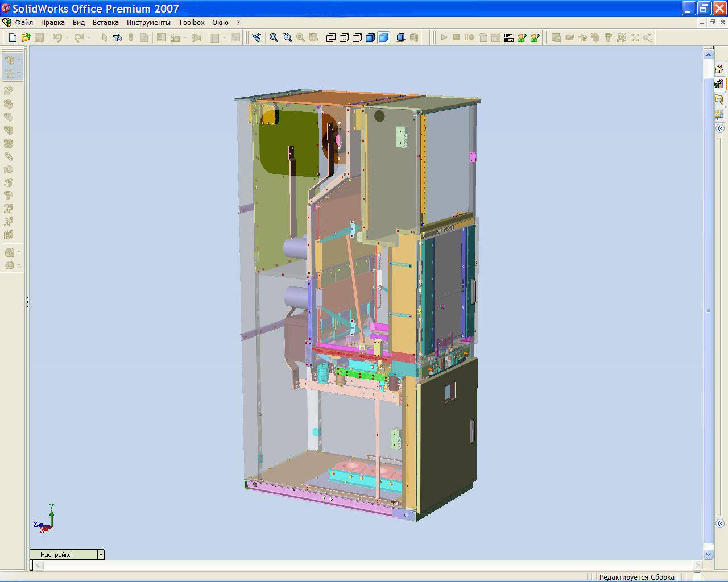The width and height of the screenshot is (728, 582).
Task: Rebuild the model with traffic light icon
Action: pyautogui.click(x=131, y=38)
